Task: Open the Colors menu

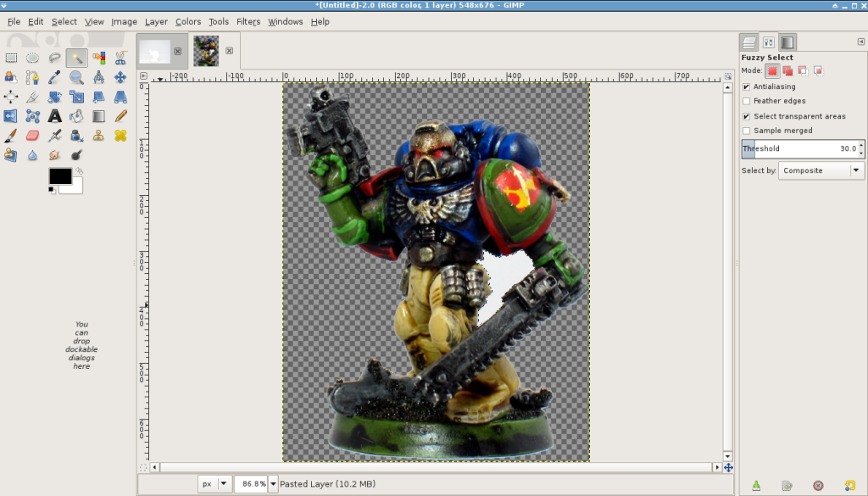Action: click(x=188, y=21)
